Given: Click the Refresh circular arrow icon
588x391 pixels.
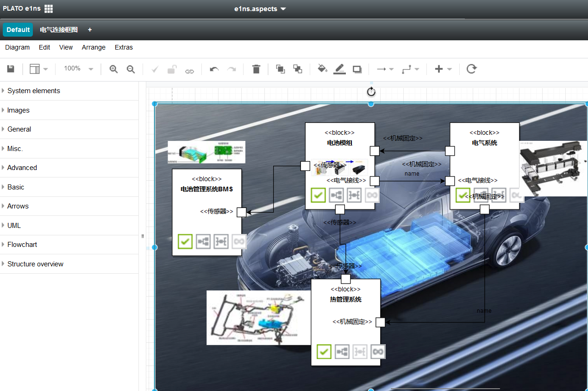Looking at the screenshot, I should click(x=471, y=69).
